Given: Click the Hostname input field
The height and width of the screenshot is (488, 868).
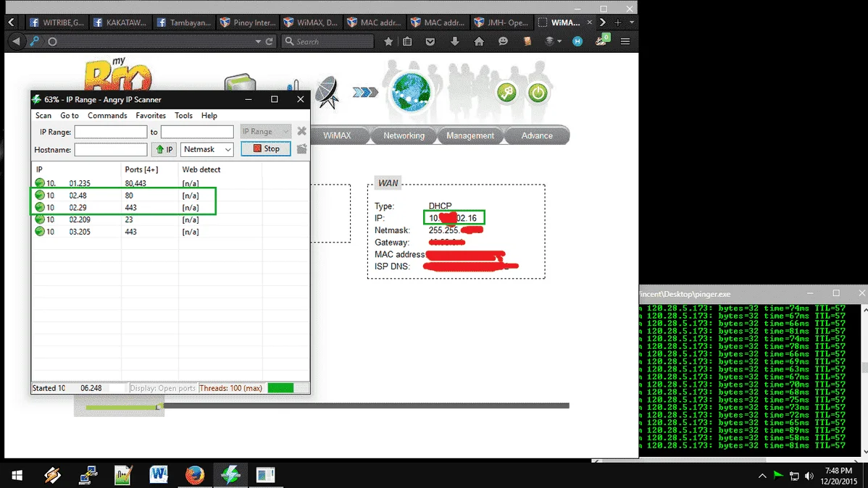Looking at the screenshot, I should pos(111,149).
